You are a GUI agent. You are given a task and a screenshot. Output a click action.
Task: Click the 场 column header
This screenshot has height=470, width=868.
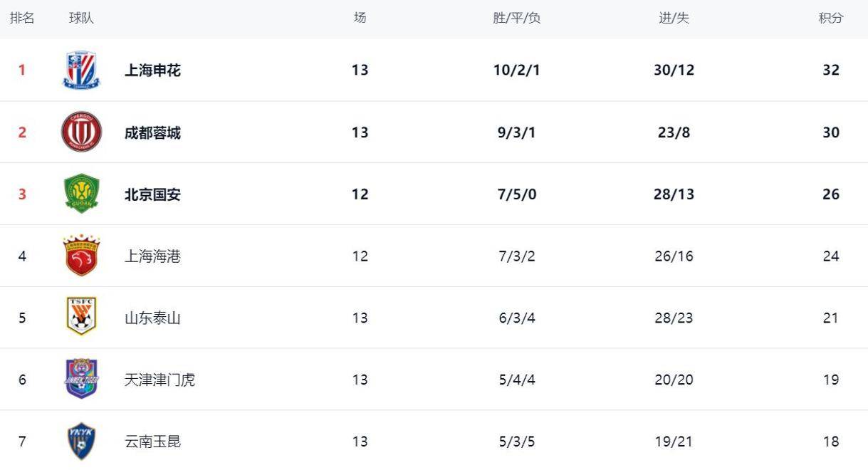coord(360,18)
